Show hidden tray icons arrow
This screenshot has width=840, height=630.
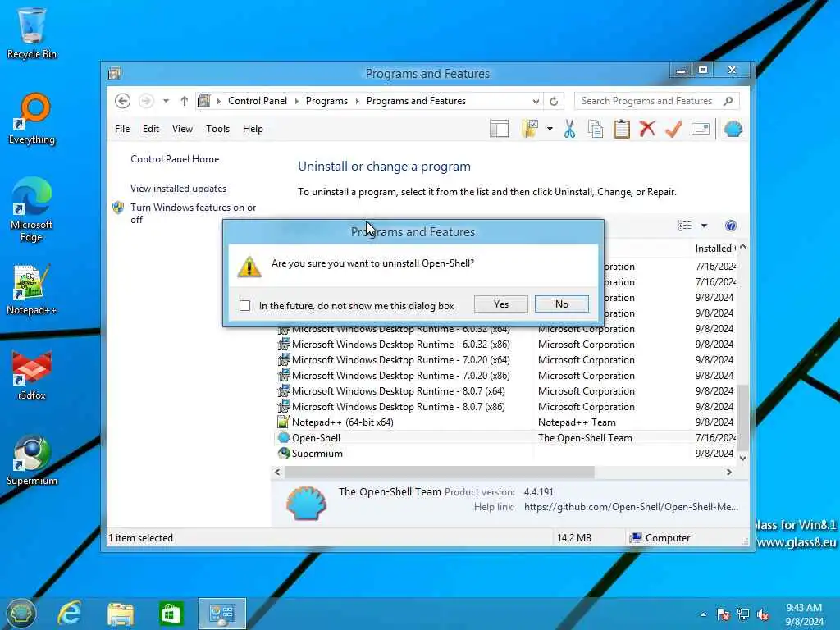click(x=703, y=614)
